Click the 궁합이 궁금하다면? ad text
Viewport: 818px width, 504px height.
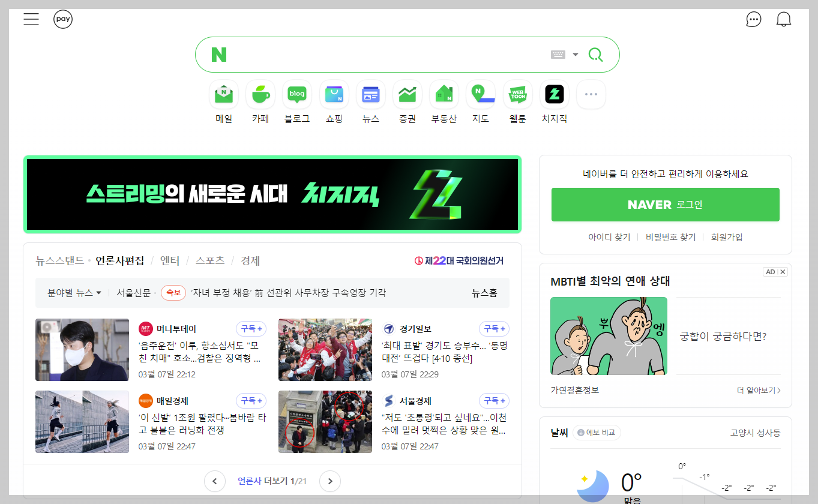[723, 336]
